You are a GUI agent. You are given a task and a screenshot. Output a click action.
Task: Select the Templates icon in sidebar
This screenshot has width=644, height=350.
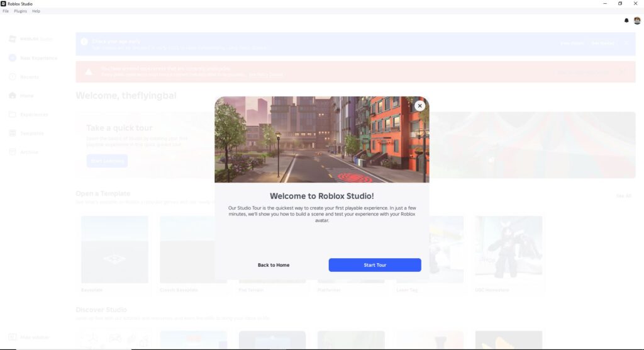point(13,133)
